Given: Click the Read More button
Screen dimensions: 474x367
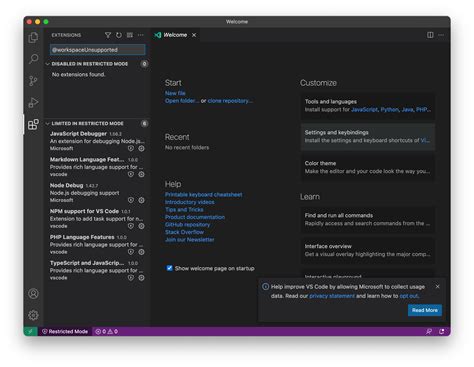Looking at the screenshot, I should (425, 310).
